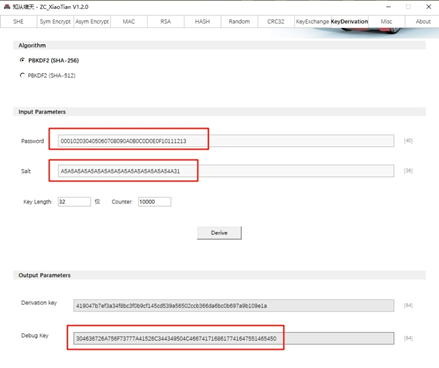This screenshot has width=439, height=368.
Task: Click the Password label
Action: click(x=32, y=141)
